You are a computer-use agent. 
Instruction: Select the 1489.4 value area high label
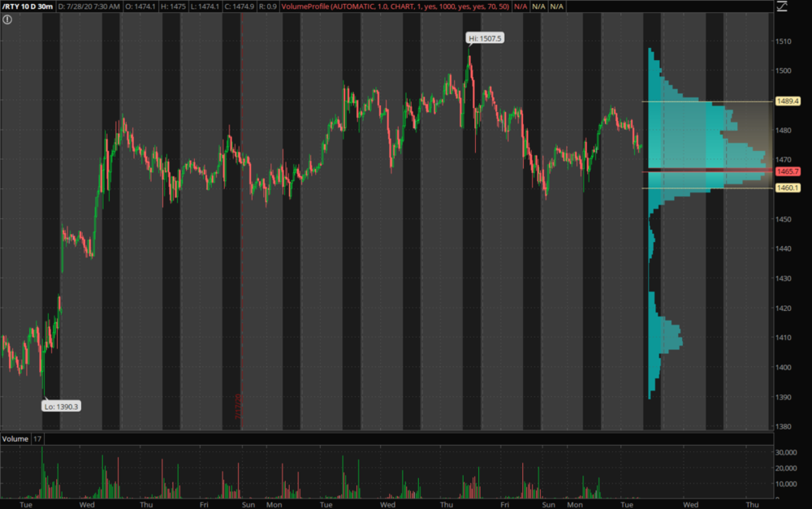pos(788,101)
